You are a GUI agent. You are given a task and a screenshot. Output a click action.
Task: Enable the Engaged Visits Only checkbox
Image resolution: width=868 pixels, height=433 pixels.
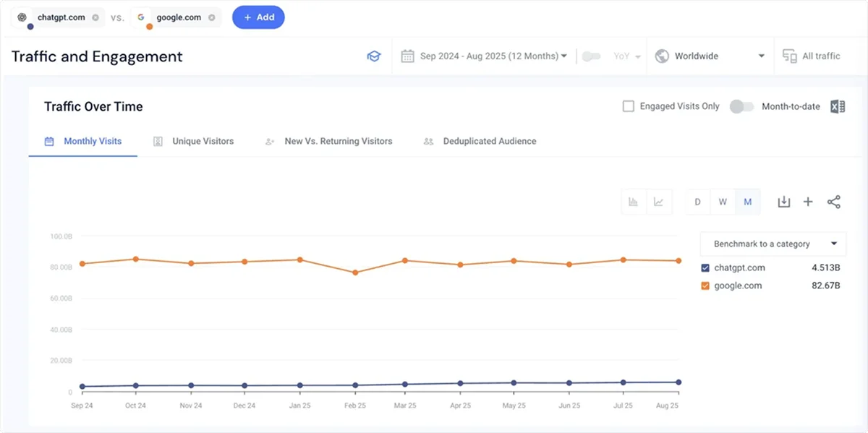[x=628, y=106]
